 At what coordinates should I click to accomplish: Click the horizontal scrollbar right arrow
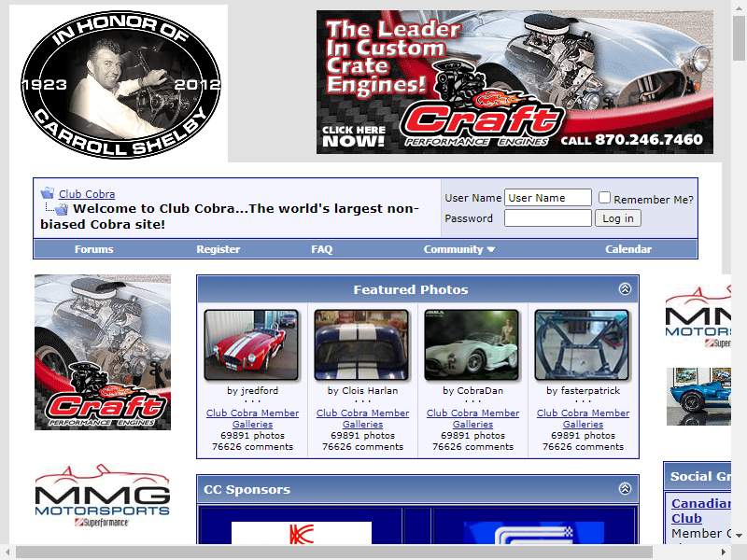[x=724, y=553]
